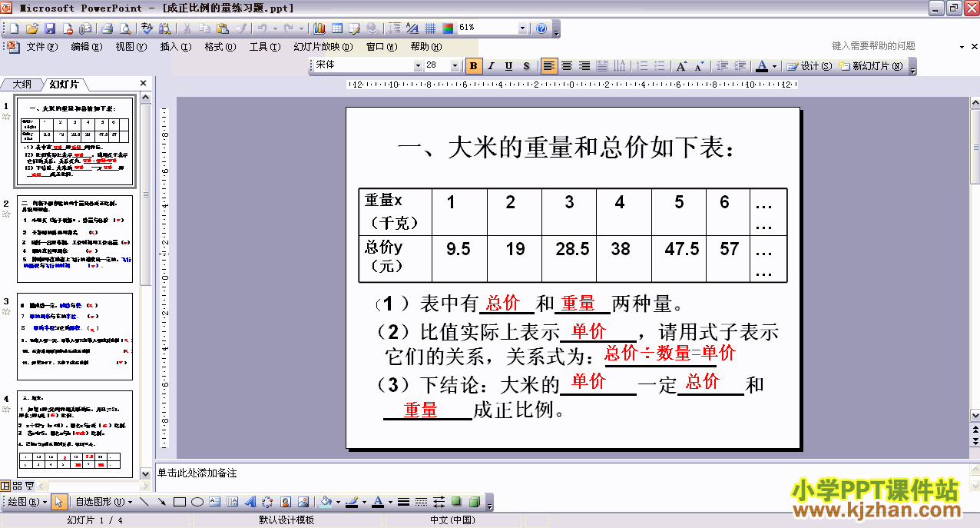Image resolution: width=980 pixels, height=528 pixels.
Task: Select the Arrow drawing tool
Action: pyautogui.click(x=162, y=502)
